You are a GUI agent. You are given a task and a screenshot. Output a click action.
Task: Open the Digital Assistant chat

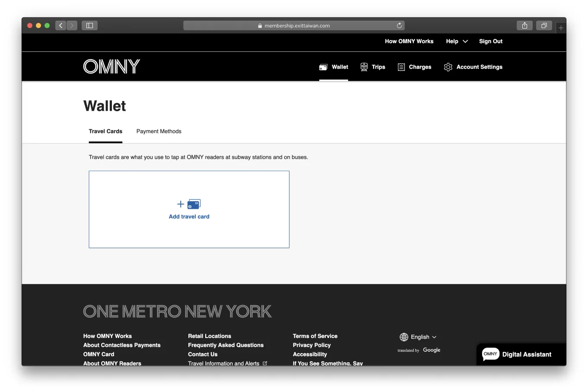517,354
